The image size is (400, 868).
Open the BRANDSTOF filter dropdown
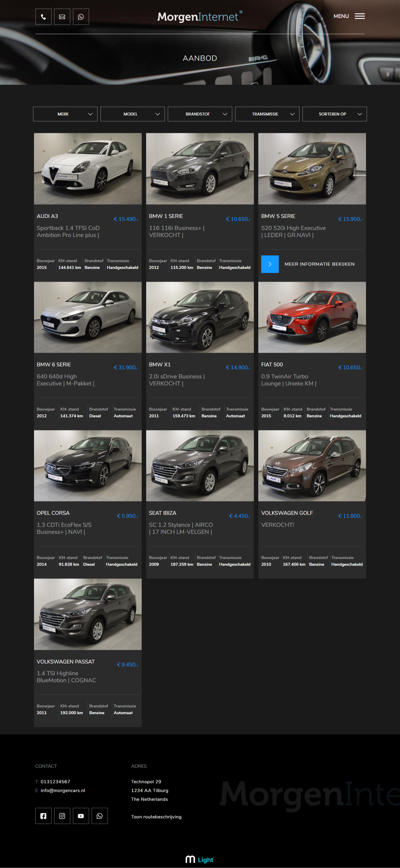point(200,114)
